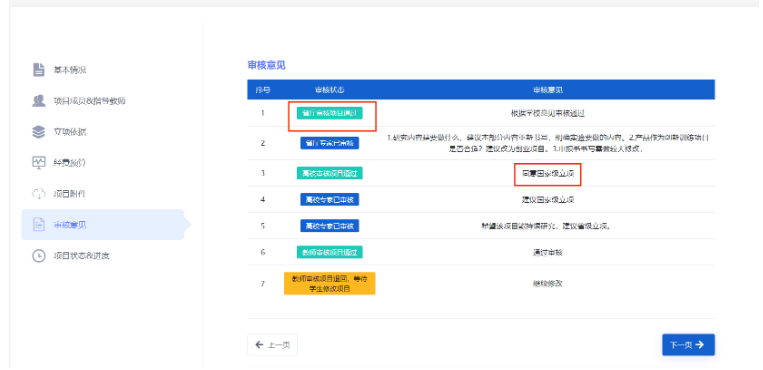Click the 审核意见 section heading
This screenshot has width=763, height=370.
[267, 65]
